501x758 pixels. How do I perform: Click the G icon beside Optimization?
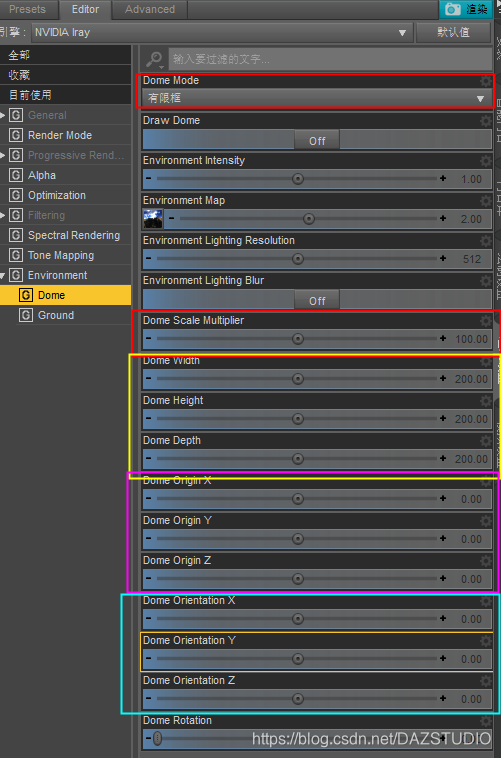16,195
